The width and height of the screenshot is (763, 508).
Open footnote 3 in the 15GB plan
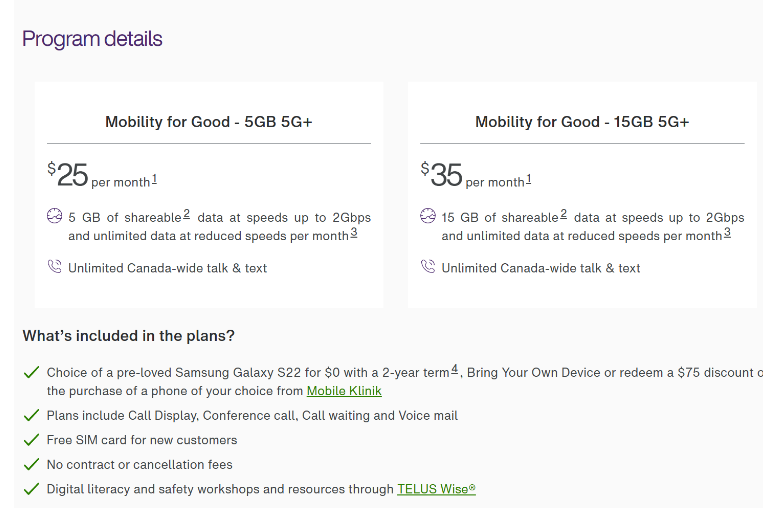(x=727, y=233)
